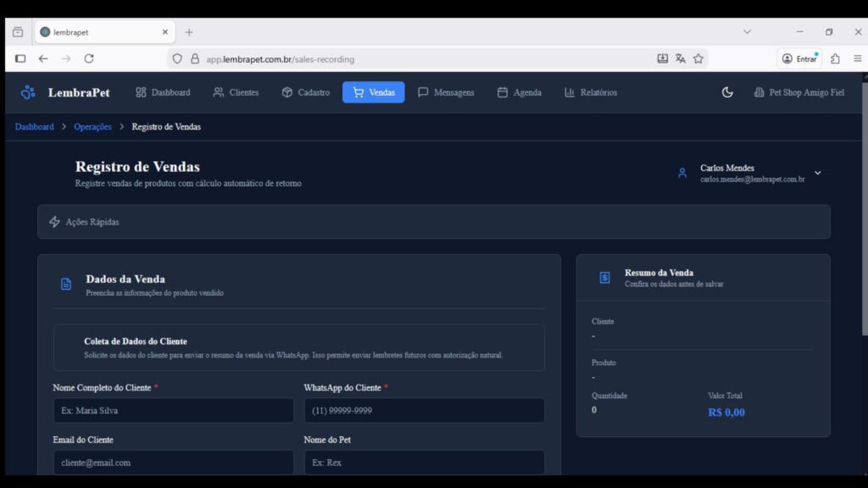Click the Operações breadcrumb link
Screen dimensions: 868x488
coord(92,127)
